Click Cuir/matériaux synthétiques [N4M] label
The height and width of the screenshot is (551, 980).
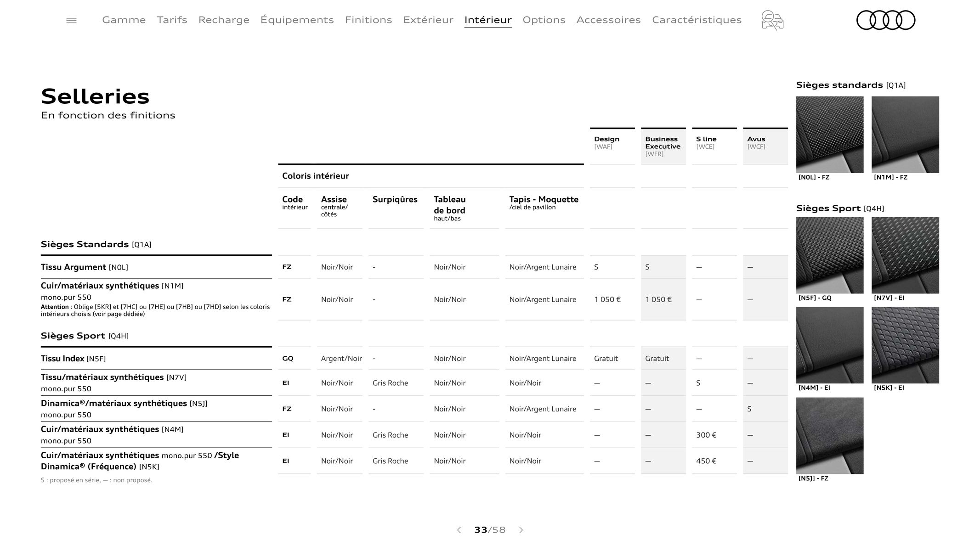click(112, 429)
